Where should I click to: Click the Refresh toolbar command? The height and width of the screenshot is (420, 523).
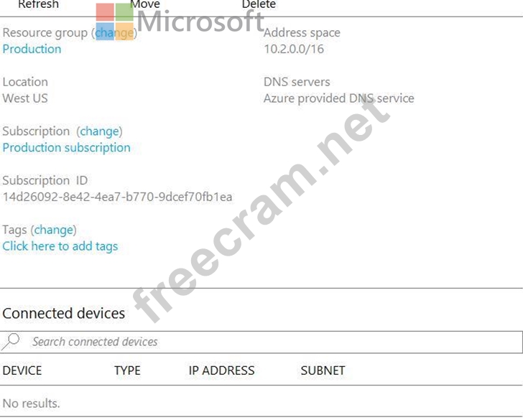click(38, 4)
